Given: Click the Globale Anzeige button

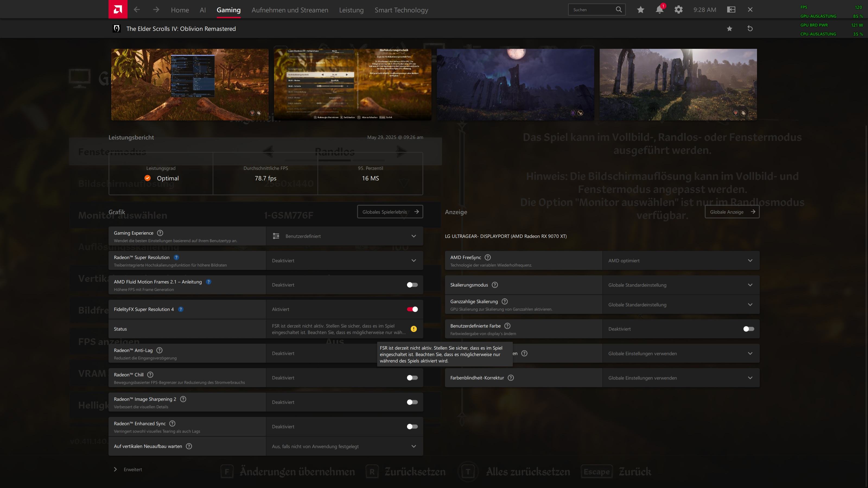Looking at the screenshot, I should click(732, 212).
